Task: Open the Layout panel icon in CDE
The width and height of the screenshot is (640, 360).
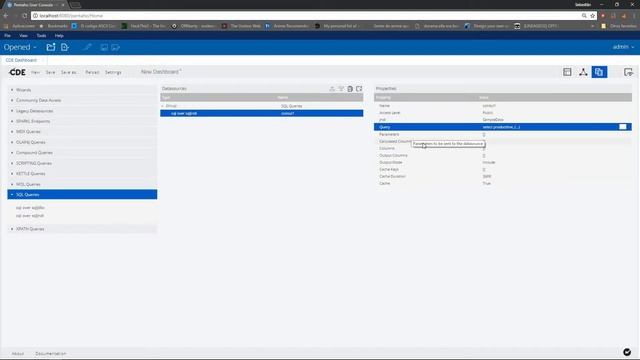Action: click(x=567, y=72)
